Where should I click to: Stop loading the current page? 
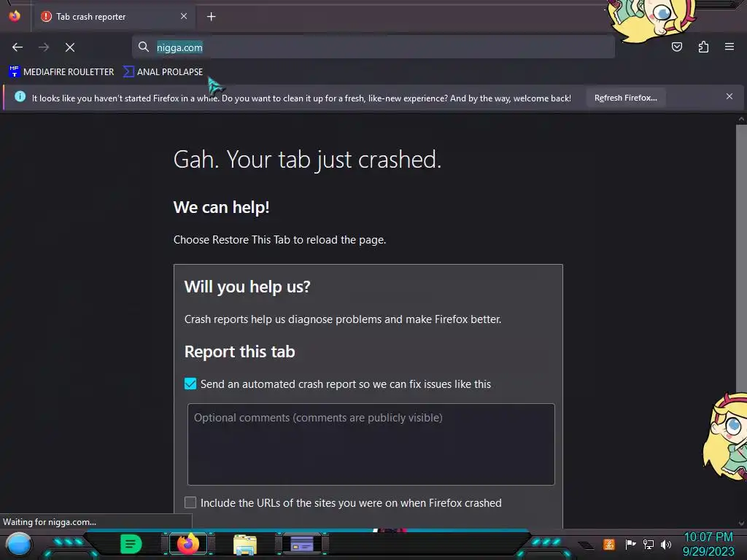(x=70, y=47)
